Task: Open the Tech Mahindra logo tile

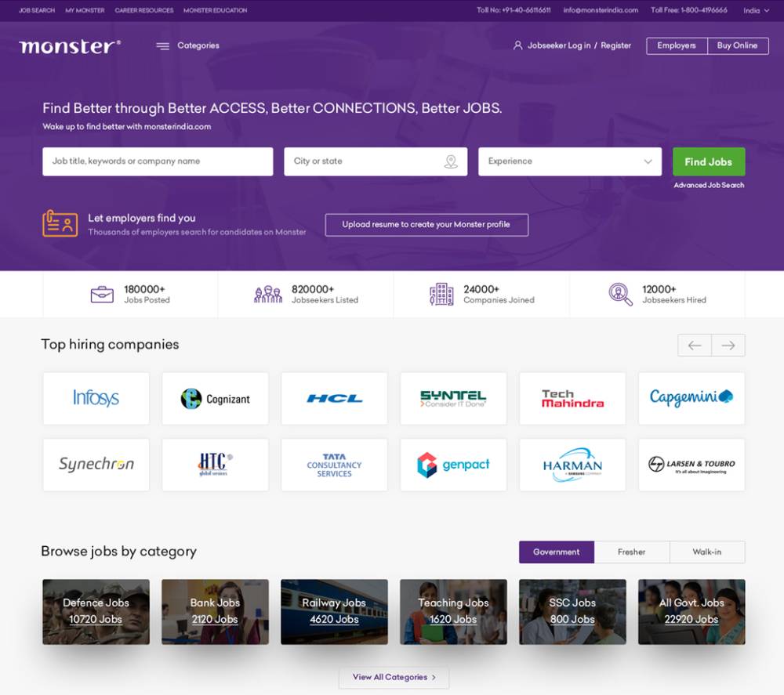Action: pyautogui.click(x=572, y=398)
